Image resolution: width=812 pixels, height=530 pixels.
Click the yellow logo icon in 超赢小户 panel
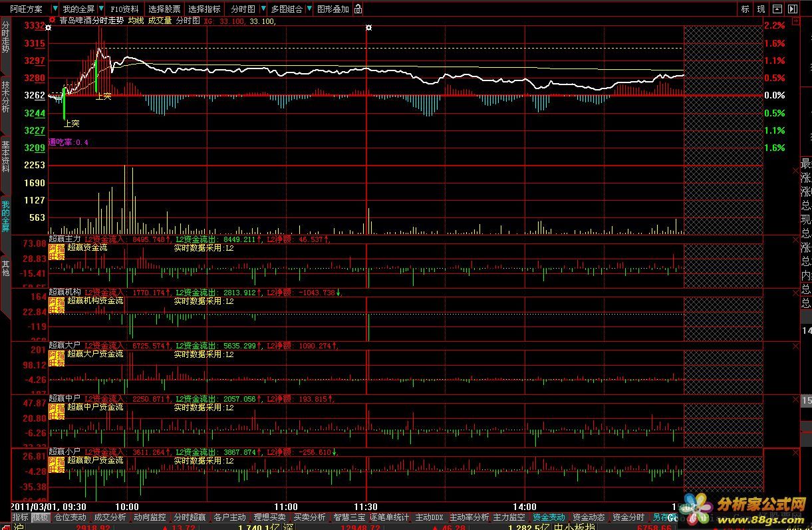pos(57,464)
